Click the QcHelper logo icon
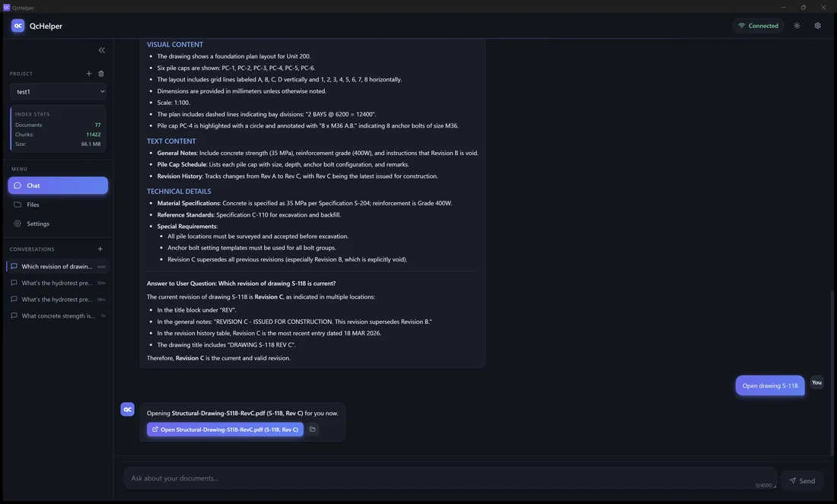The height and width of the screenshot is (504, 837). click(x=18, y=26)
